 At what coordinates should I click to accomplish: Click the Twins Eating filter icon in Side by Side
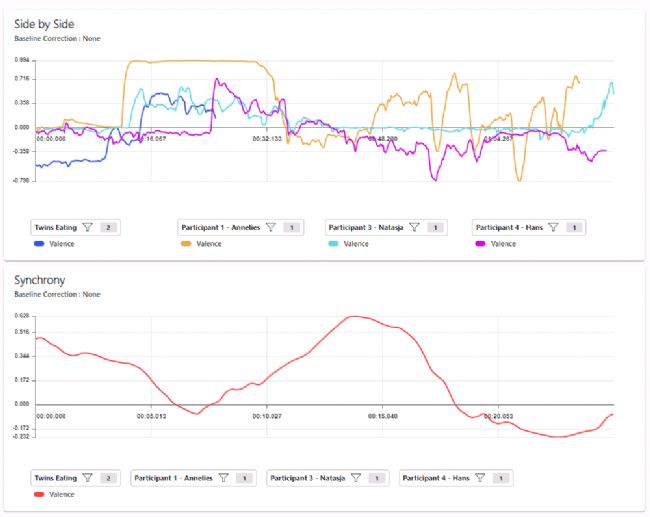click(88, 228)
